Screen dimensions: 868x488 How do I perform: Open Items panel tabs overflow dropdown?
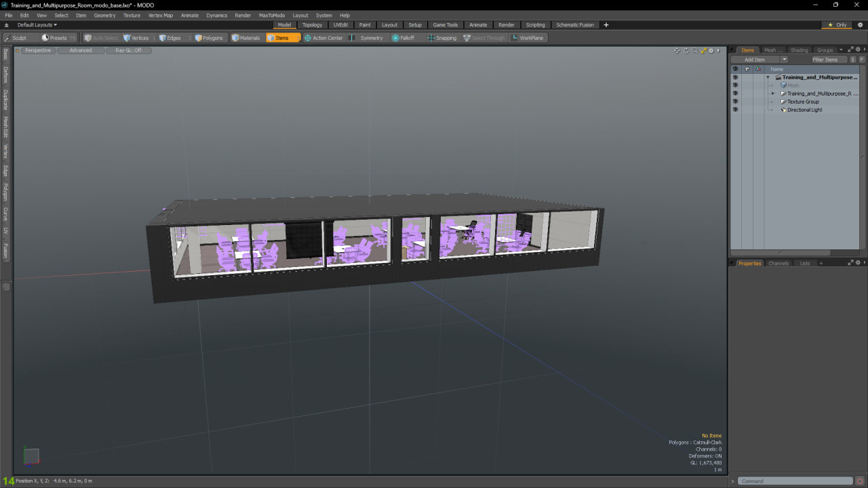[841, 49]
